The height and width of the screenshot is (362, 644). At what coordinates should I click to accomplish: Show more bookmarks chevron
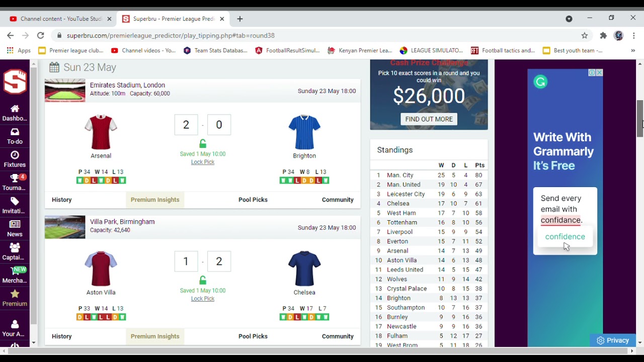click(633, 50)
